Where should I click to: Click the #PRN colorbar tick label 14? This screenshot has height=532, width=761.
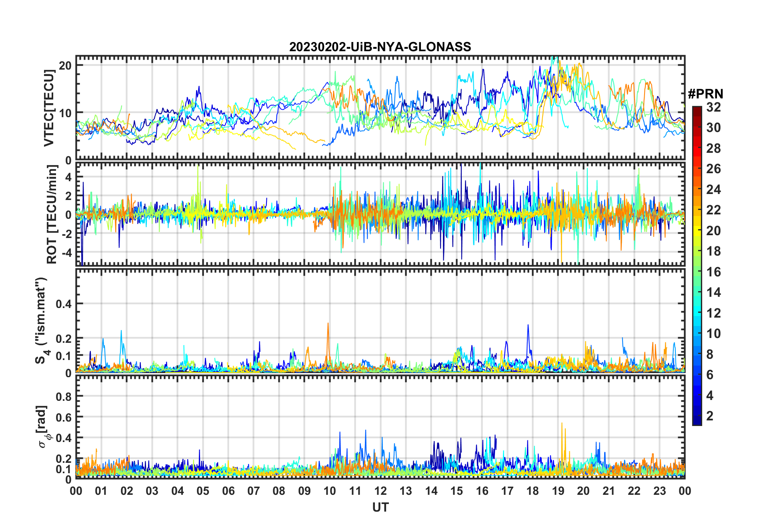coord(713,292)
